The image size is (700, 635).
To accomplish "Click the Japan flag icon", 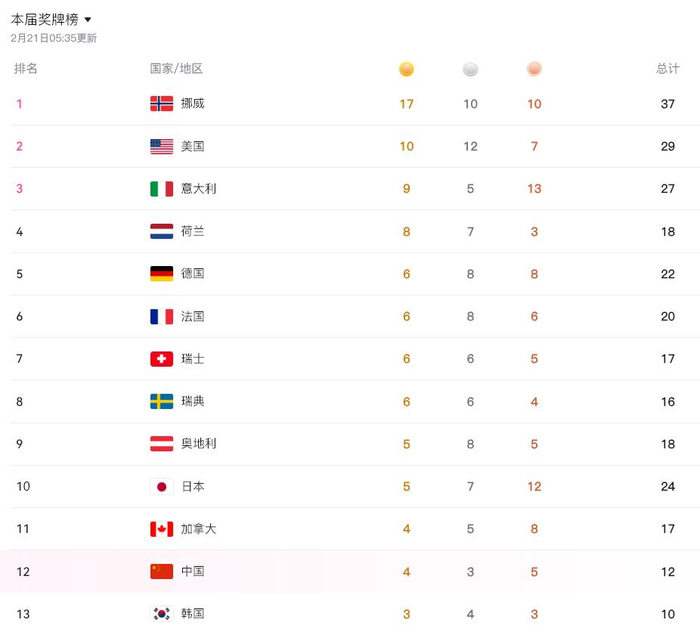I will (161, 487).
